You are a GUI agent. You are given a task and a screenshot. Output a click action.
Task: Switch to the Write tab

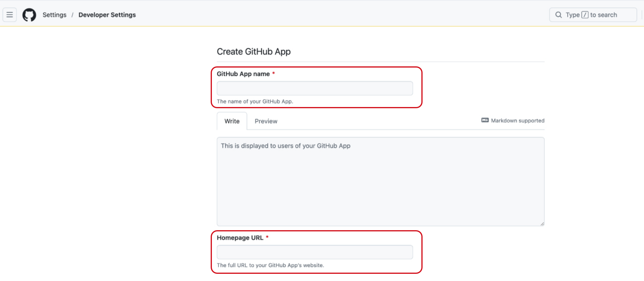coord(232,121)
